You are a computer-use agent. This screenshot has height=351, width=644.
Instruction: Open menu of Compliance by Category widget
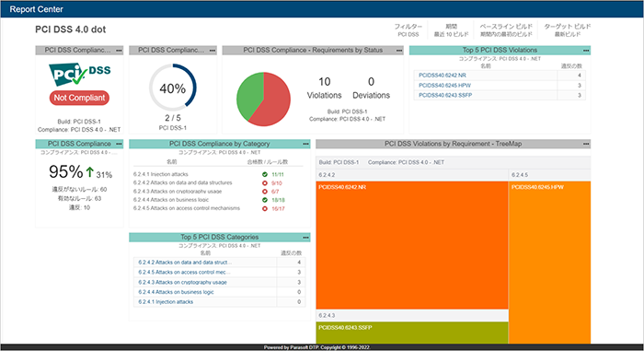tap(305, 144)
